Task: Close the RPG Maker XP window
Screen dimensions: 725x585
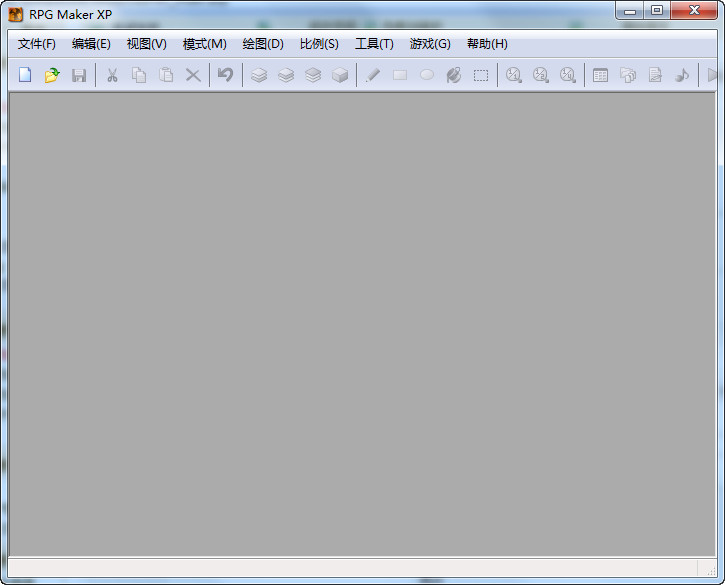Action: point(694,11)
